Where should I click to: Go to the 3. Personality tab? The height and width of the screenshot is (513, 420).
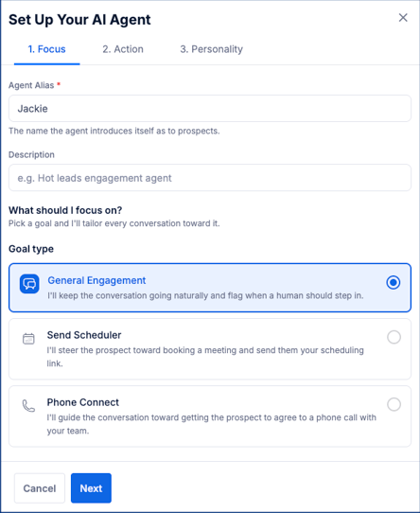tap(211, 49)
